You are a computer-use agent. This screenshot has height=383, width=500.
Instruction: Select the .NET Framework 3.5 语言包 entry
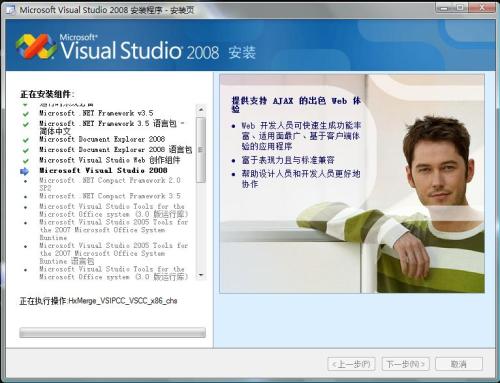(x=112, y=127)
